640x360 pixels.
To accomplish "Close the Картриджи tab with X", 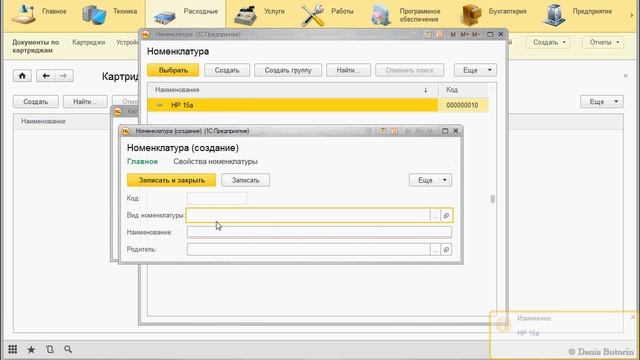I will coord(626,76).
